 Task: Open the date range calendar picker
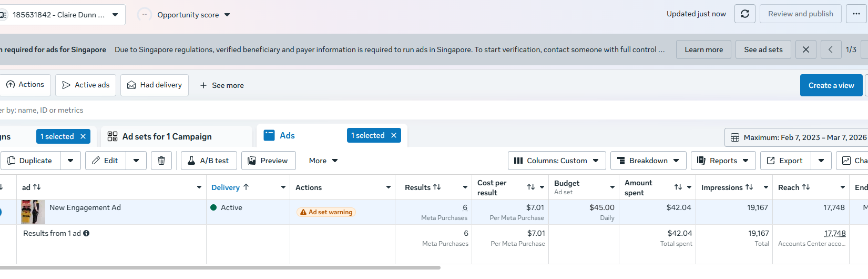pos(798,137)
